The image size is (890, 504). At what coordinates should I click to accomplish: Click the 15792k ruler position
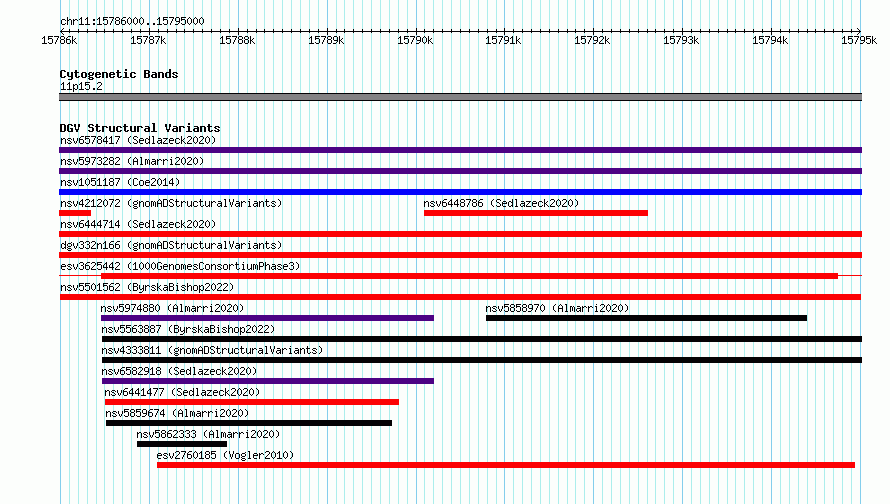tap(593, 40)
